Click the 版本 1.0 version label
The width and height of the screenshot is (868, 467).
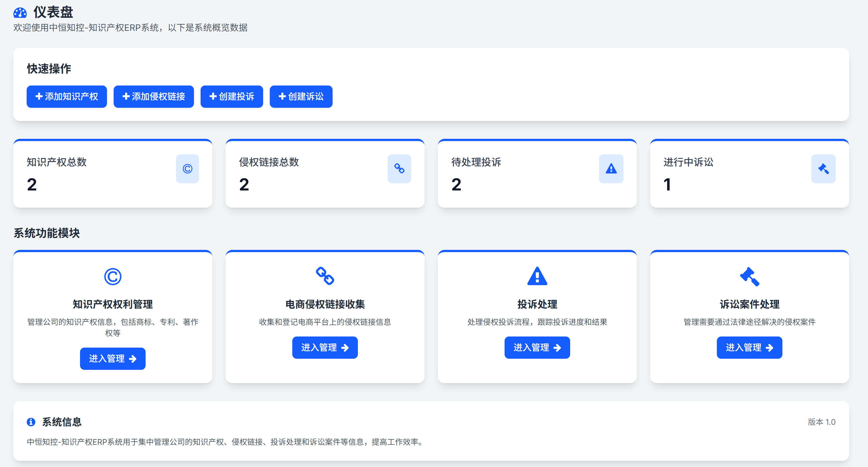pyautogui.click(x=822, y=422)
